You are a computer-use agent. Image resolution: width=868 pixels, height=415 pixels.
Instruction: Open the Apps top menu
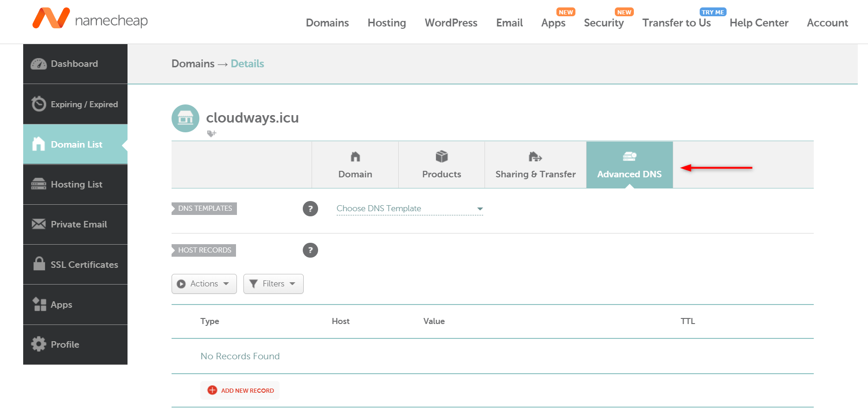pos(554,23)
